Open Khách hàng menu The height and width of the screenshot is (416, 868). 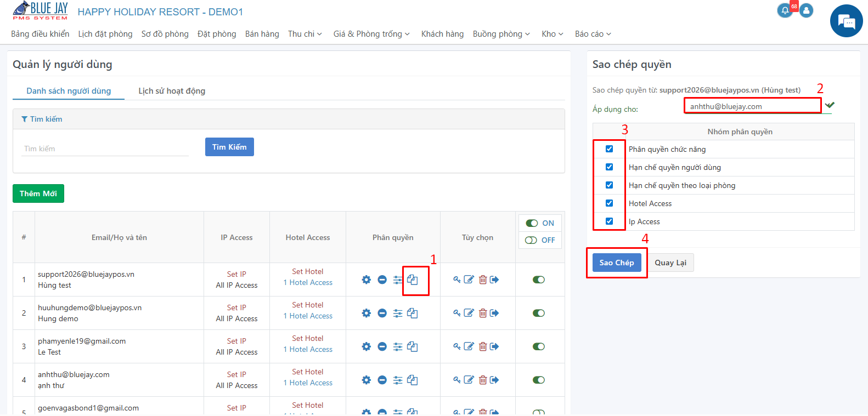(x=442, y=34)
